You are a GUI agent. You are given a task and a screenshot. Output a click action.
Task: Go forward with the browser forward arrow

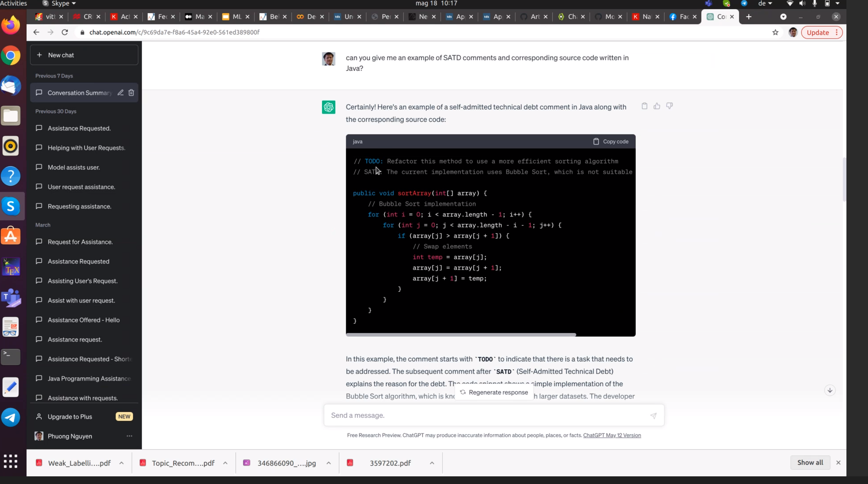click(51, 32)
